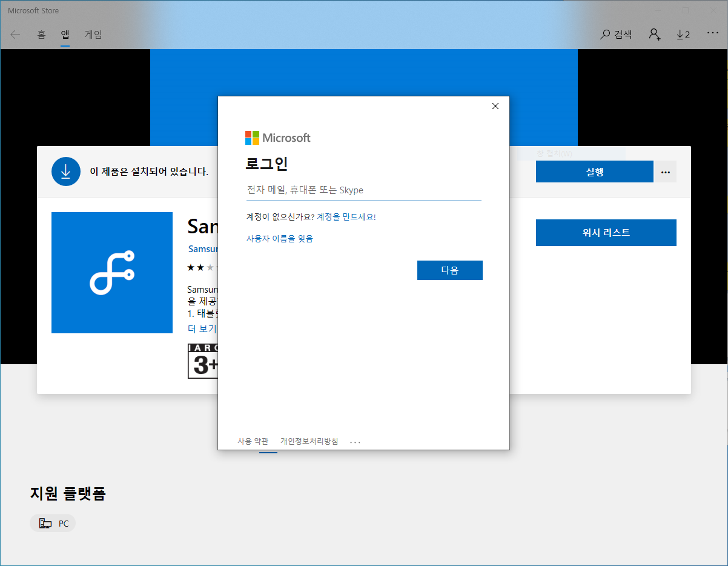This screenshot has width=728, height=566.
Task: Click the 지원 플랫폼 heading
Action: (68, 493)
